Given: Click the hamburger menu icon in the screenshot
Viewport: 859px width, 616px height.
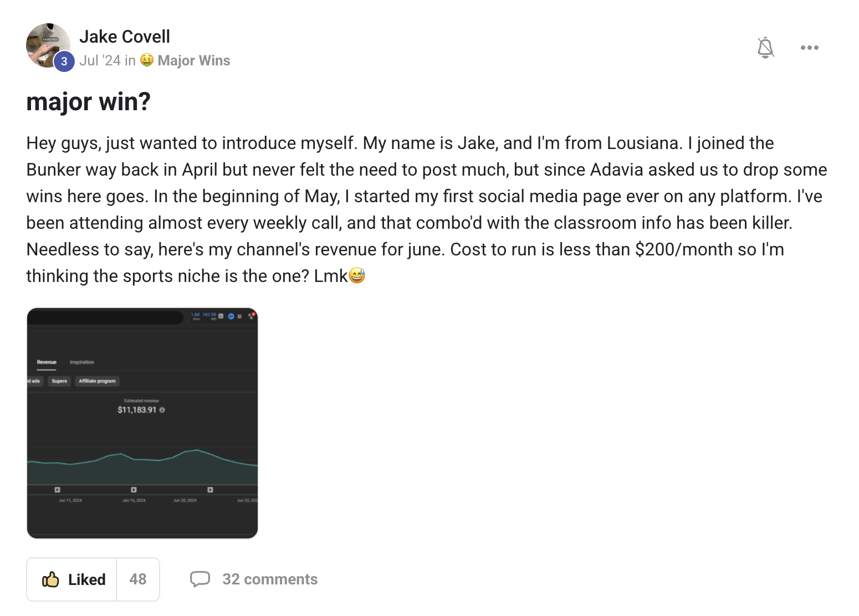Looking at the screenshot, I should click(x=239, y=316).
